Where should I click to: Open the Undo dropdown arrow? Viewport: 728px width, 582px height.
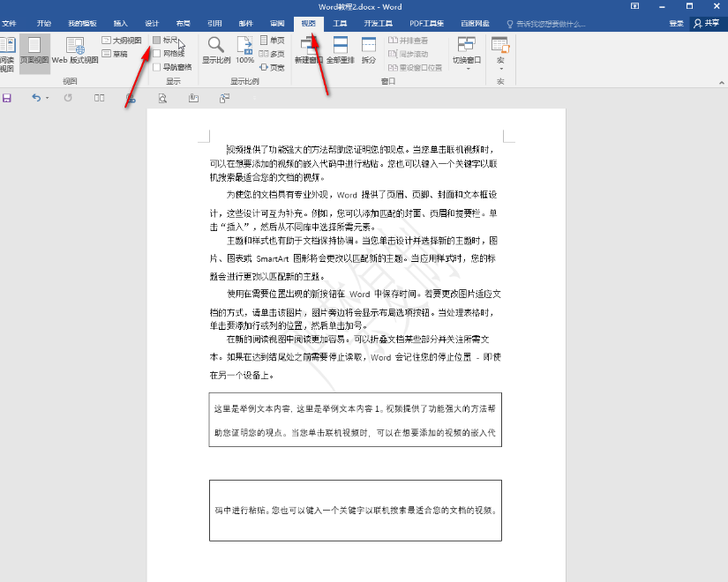[49, 99]
